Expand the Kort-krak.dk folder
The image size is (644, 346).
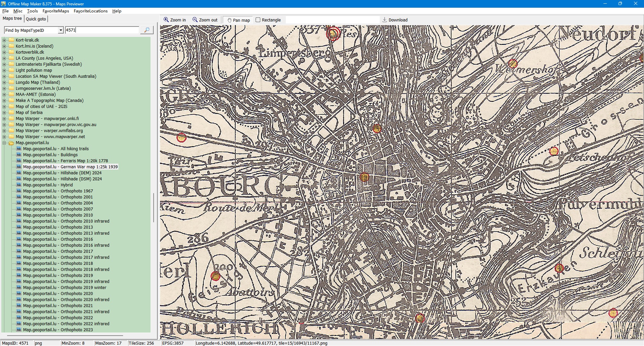[x=4, y=40]
